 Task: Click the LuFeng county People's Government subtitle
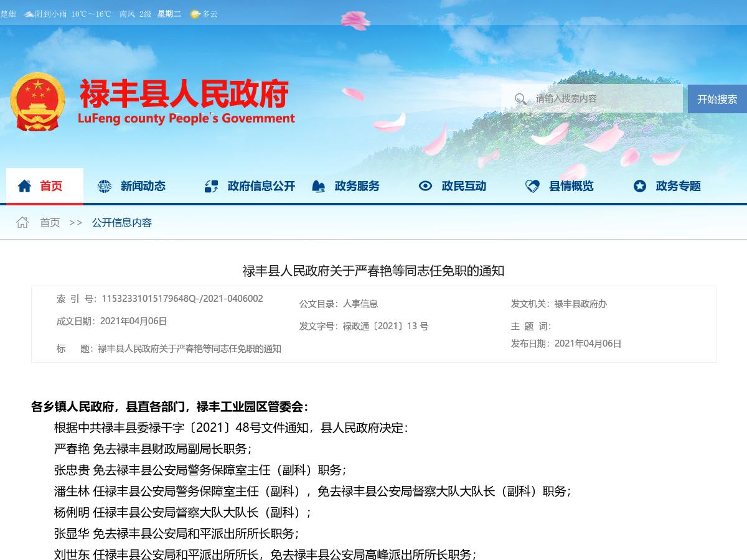tap(186, 118)
